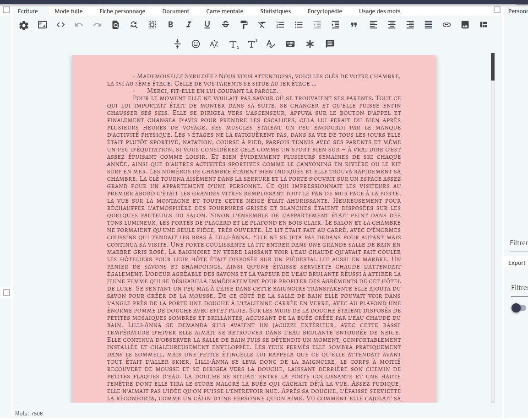Check the checkbox in the left margin

click(x=7, y=292)
